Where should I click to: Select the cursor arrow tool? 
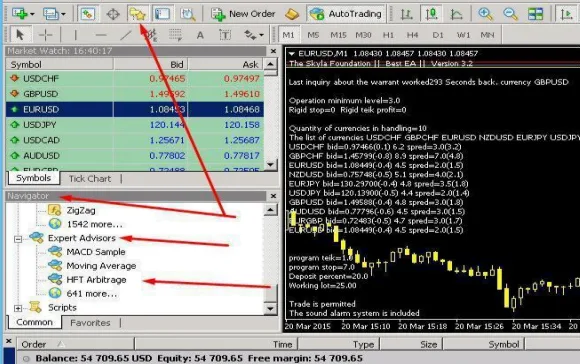[x=20, y=35]
